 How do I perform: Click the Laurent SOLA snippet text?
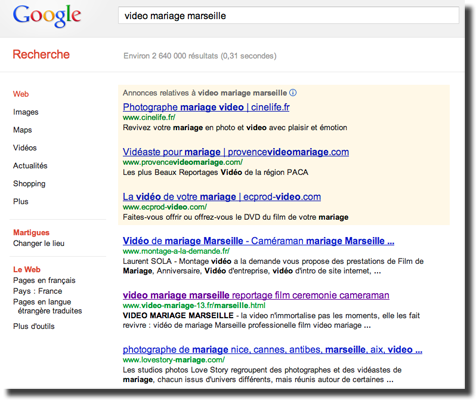point(273,266)
